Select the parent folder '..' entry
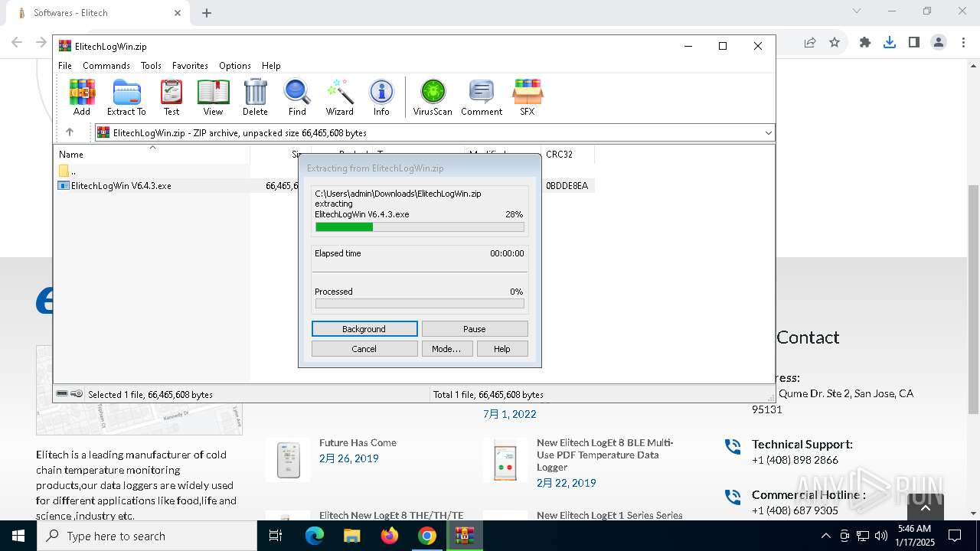The image size is (980, 551). click(67, 171)
